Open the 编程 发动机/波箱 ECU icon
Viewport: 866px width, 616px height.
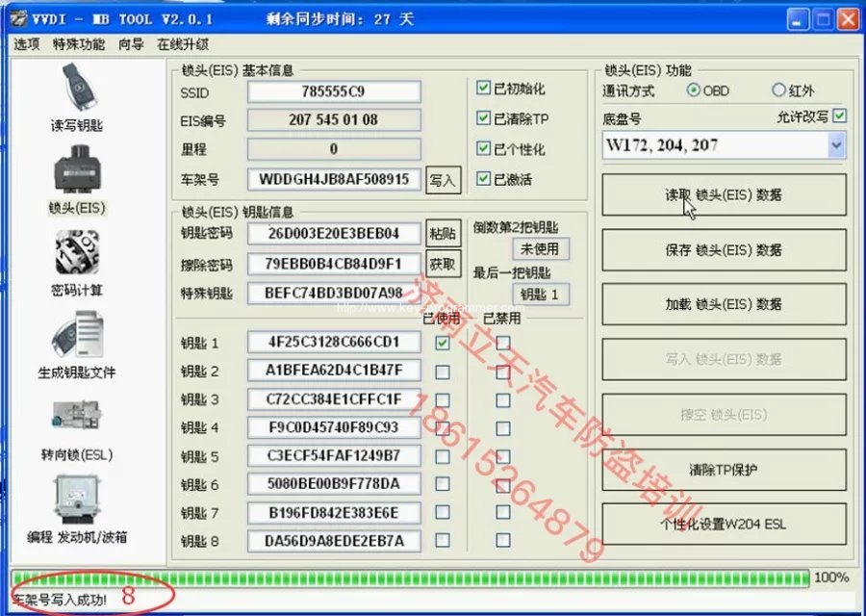77,499
